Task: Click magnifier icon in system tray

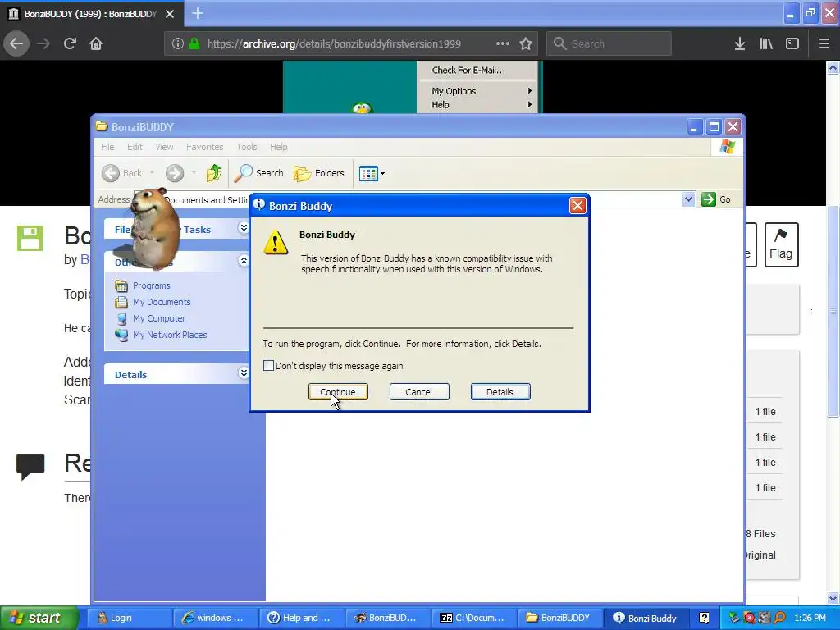Action: click(x=779, y=618)
